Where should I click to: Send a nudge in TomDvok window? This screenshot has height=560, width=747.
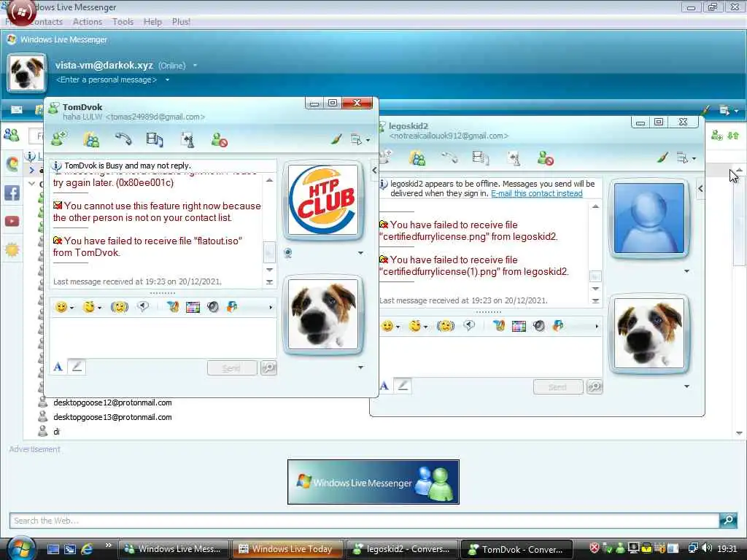point(119,307)
